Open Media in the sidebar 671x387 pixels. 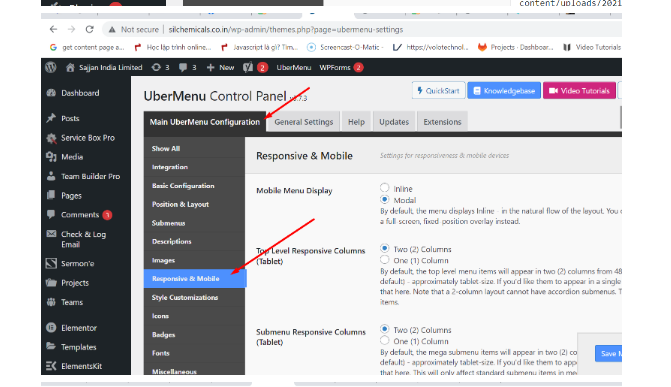point(72,157)
